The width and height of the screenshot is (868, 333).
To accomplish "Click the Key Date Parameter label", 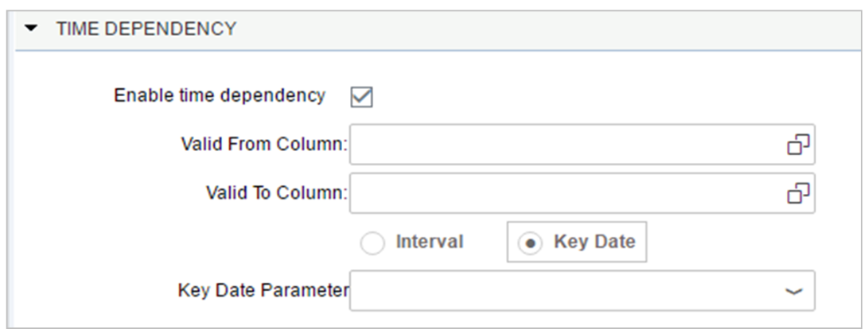I will [263, 291].
